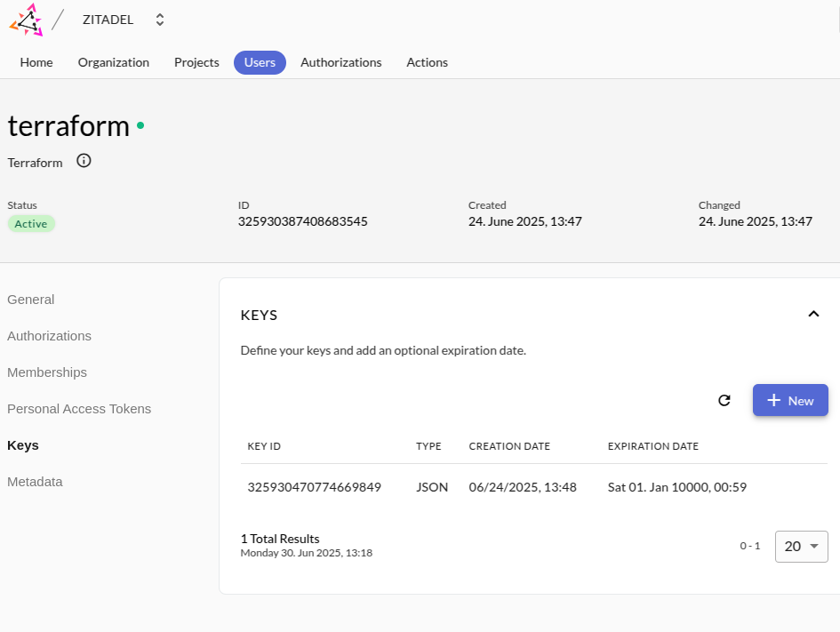Viewport: 840px width, 632px height.
Task: Click the info icon next to Terraform
Action: point(84,161)
